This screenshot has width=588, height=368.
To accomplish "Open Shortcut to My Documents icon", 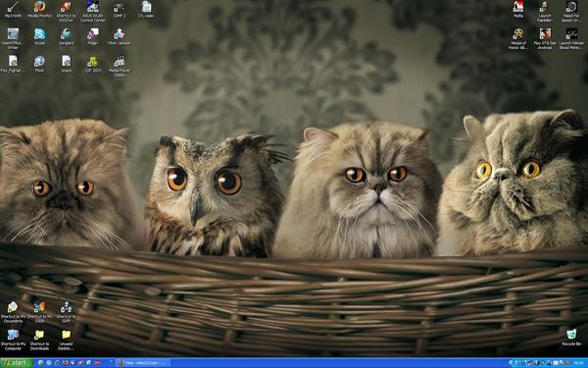I will (x=13, y=312).
